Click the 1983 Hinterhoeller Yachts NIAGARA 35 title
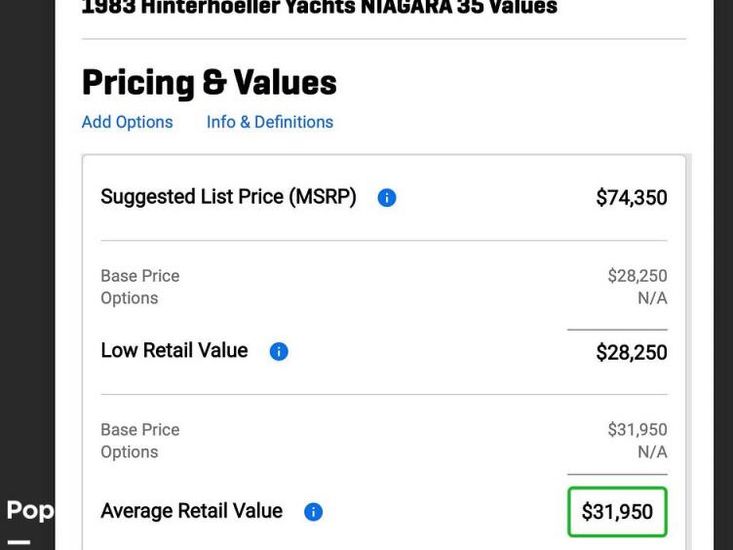 coord(319,8)
